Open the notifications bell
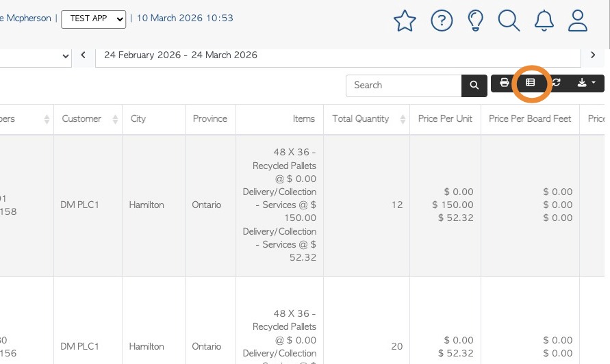Screen dimensions: 610x364 point(544,21)
